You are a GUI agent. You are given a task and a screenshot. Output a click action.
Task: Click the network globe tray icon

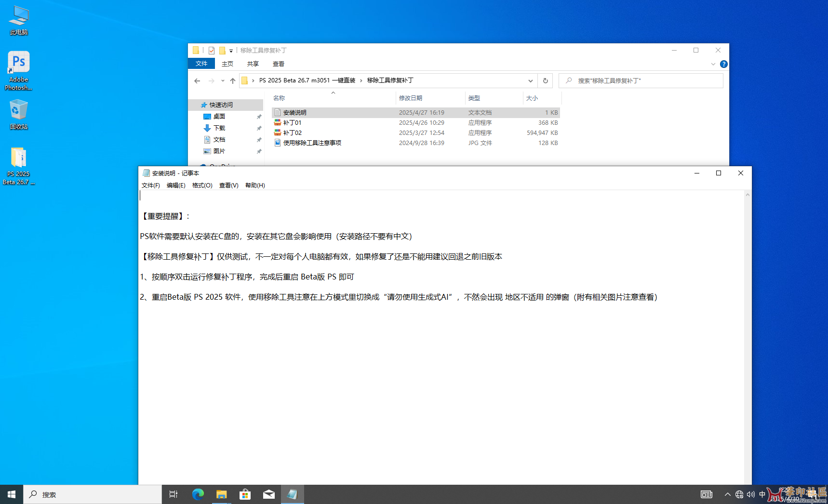(739, 494)
